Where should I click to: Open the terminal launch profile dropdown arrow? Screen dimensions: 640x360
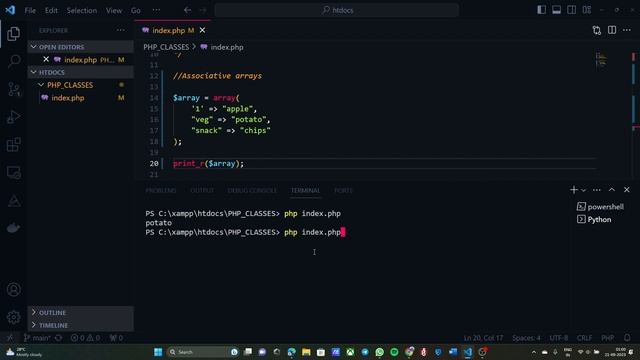583,190
